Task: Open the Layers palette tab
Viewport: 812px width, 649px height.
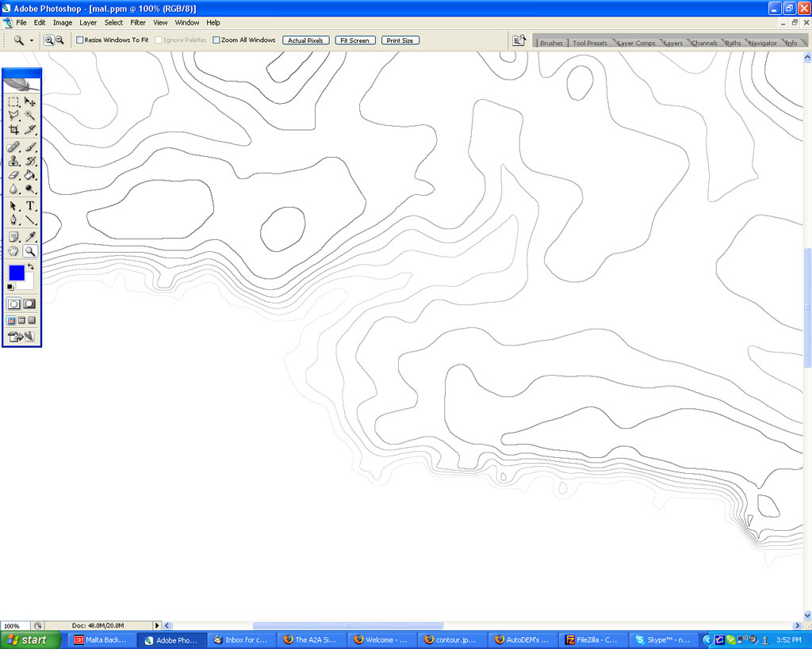Action: 672,43
